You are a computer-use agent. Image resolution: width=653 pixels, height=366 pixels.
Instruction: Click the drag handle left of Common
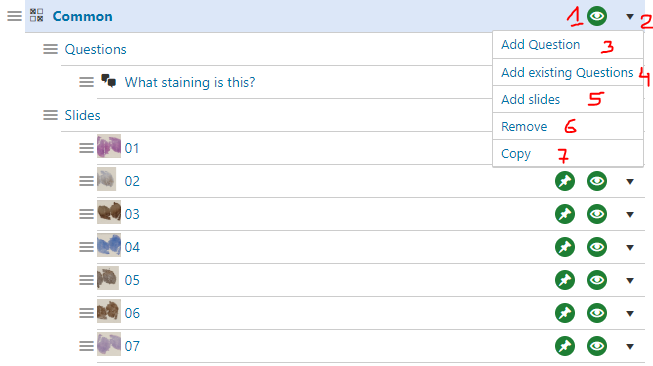(14, 16)
